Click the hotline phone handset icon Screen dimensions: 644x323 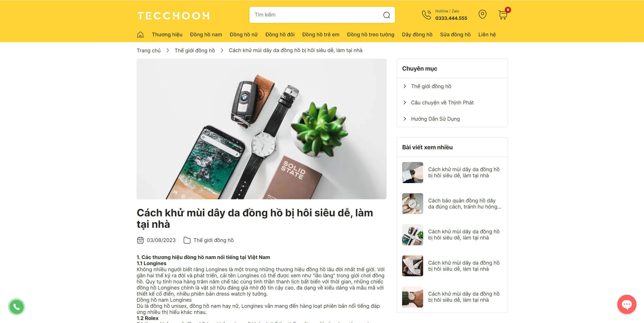click(426, 15)
